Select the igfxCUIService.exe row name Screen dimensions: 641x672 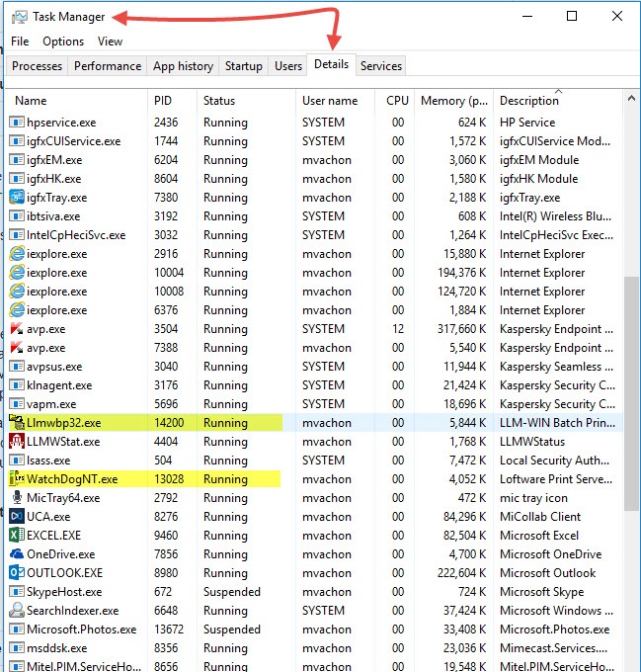(x=74, y=141)
